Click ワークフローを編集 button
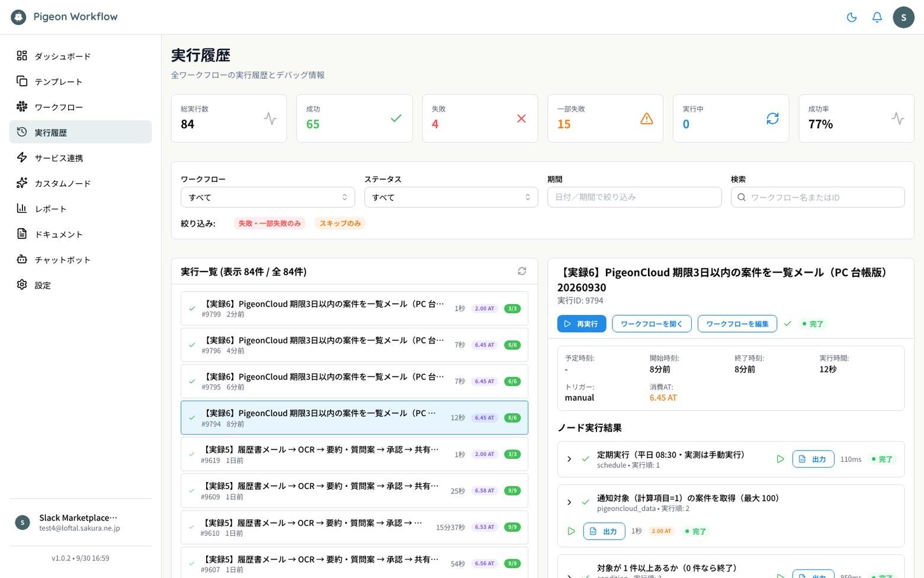 pyautogui.click(x=737, y=324)
